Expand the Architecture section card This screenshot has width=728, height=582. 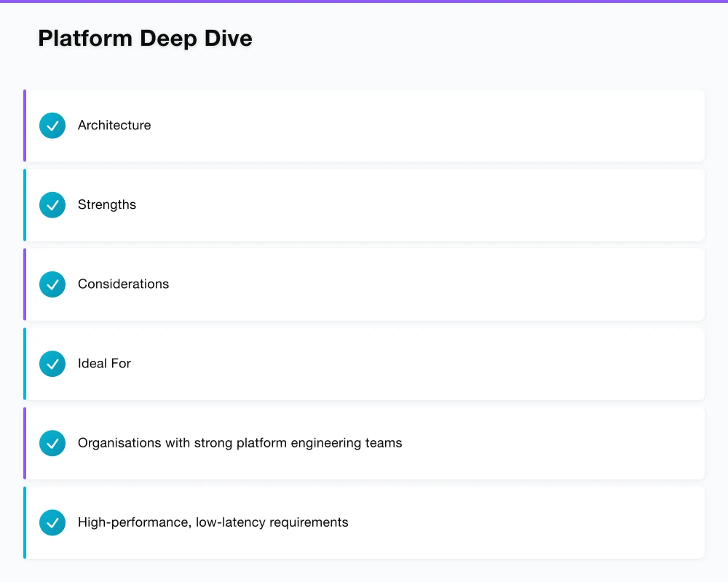[x=364, y=125]
